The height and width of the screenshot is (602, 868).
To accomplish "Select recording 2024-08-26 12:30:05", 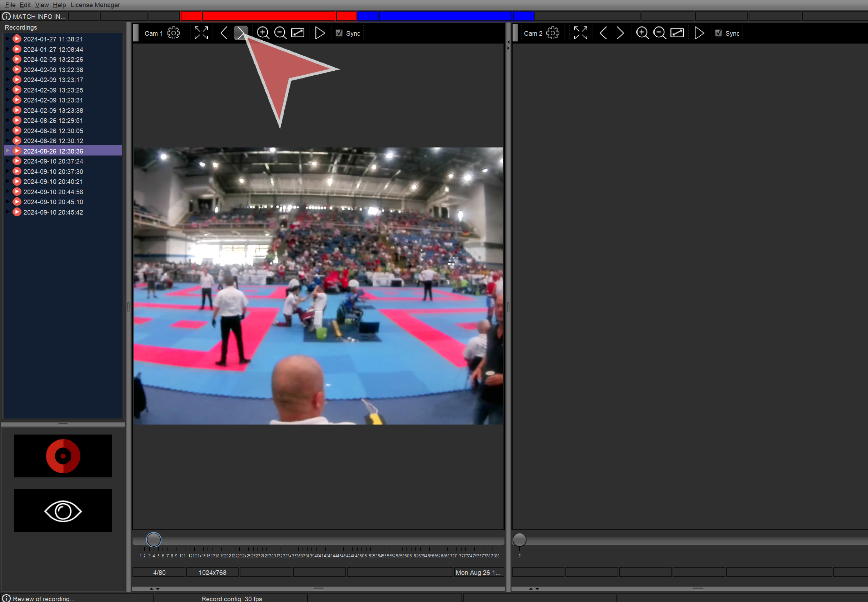I will point(53,131).
